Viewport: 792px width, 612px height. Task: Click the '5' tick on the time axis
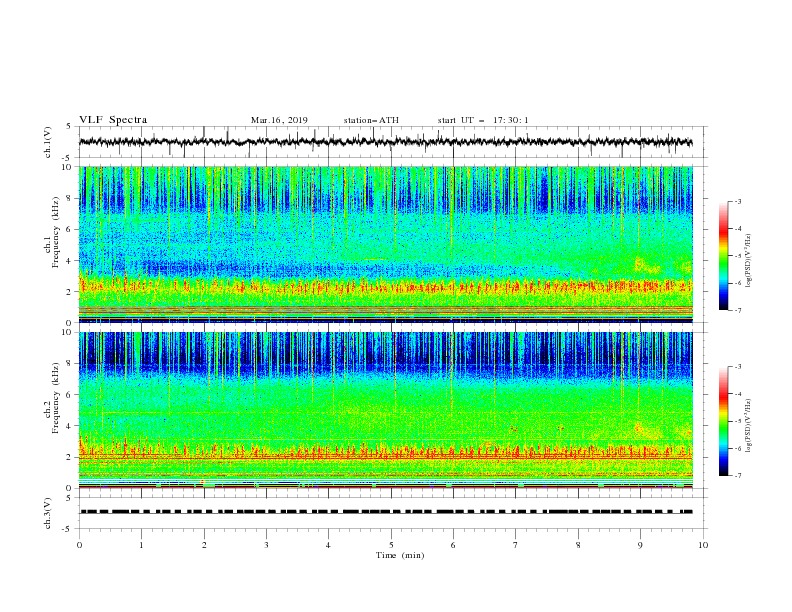point(391,545)
